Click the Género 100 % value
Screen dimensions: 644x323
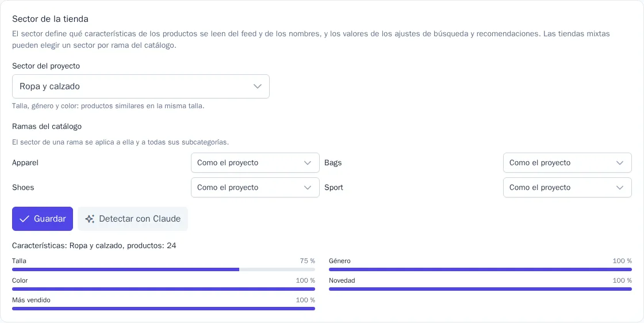click(x=622, y=261)
